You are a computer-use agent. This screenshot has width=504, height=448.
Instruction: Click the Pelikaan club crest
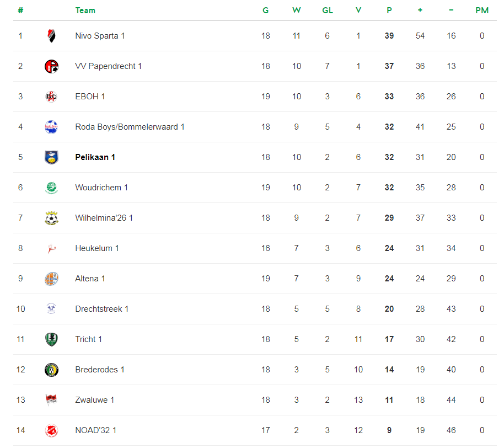(51, 157)
